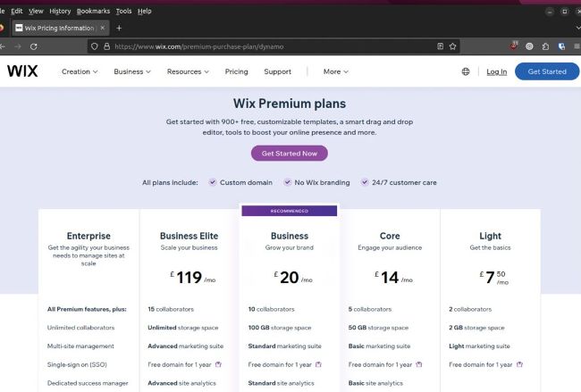Screen dimensions: 581x392
Task: Bookmark this page with the star icon
Action: (x=452, y=46)
